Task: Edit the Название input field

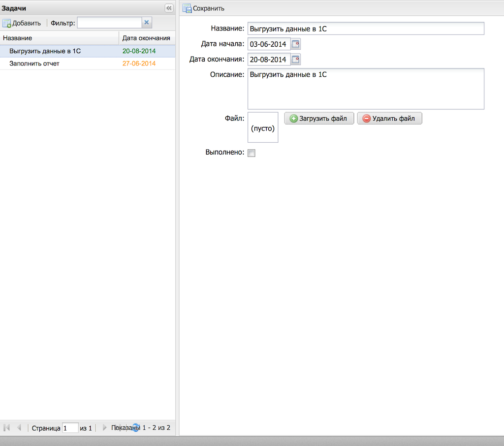Action: coord(366,29)
